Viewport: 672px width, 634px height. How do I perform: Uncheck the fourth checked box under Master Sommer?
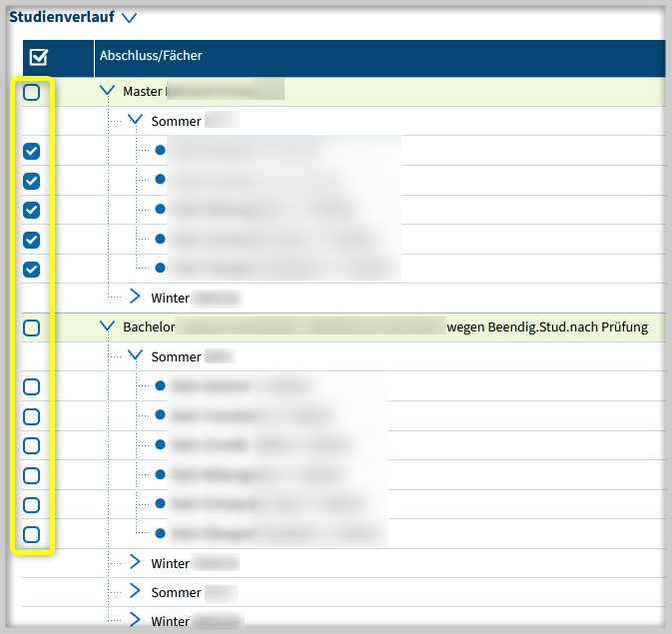[32, 240]
